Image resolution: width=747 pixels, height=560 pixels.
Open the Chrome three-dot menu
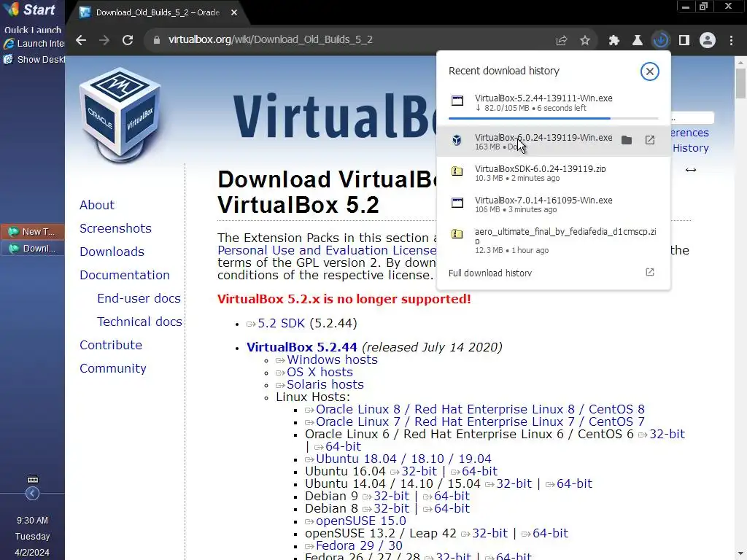point(731,41)
